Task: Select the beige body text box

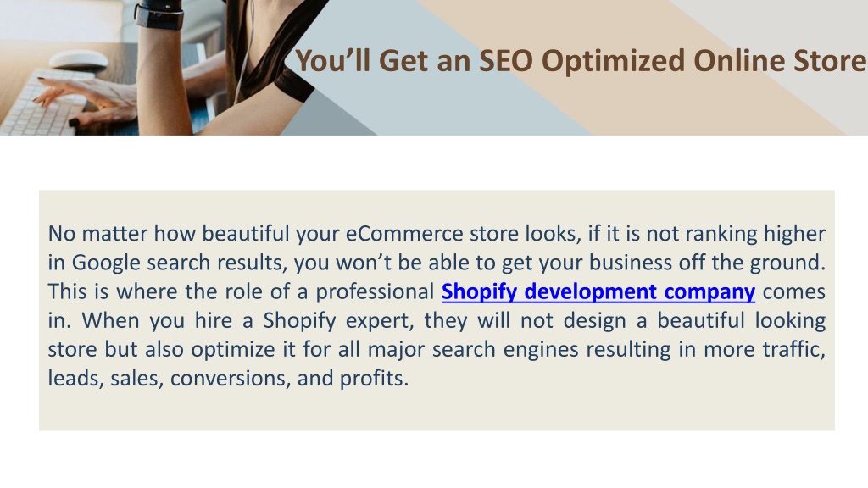Action: click(437, 310)
